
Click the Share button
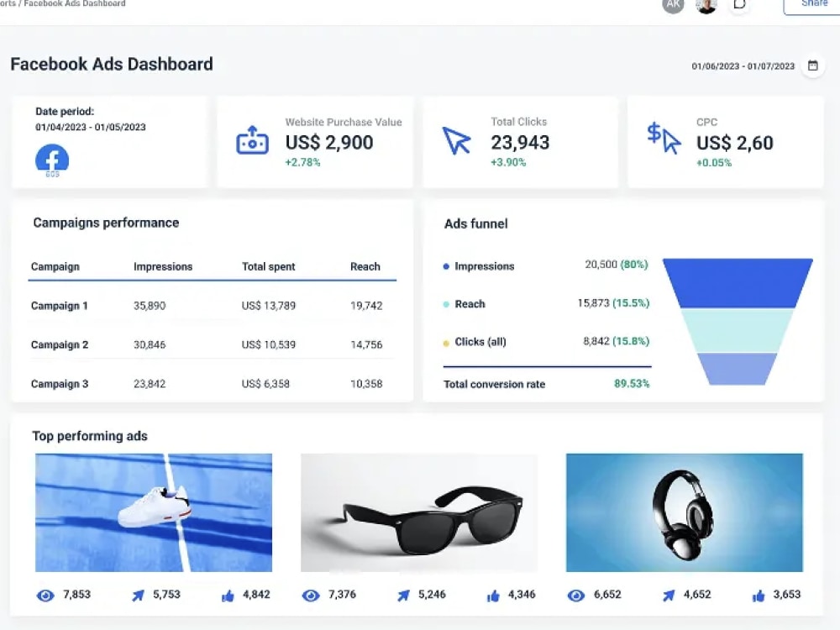coord(812,5)
